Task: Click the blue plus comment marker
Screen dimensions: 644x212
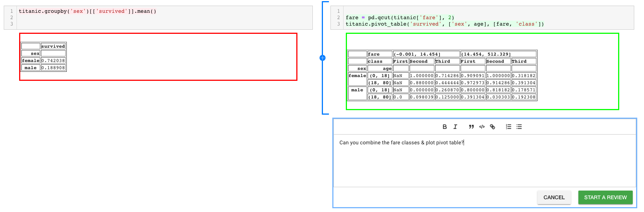Action: [x=323, y=58]
